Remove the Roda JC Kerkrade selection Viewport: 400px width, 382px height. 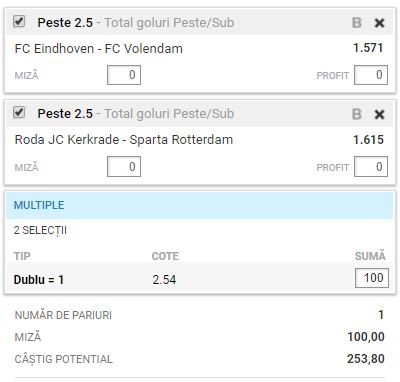pos(379,114)
